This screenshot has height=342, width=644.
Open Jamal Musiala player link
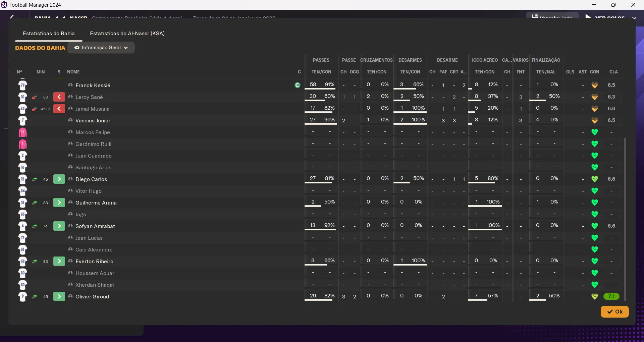coord(92,109)
